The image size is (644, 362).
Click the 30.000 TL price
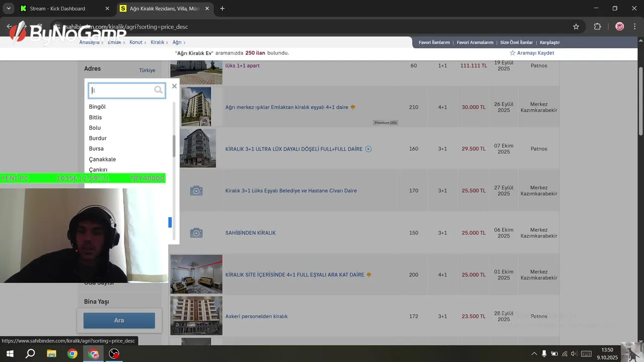473,107
